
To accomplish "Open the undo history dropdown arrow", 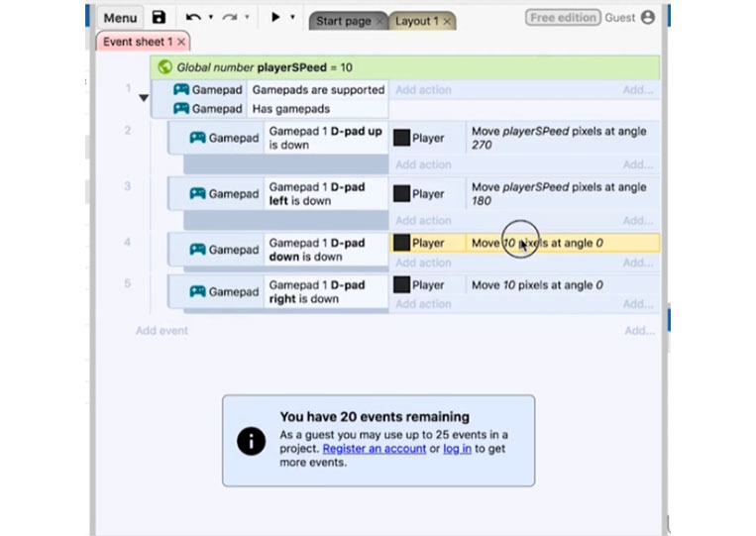I will tap(211, 18).
